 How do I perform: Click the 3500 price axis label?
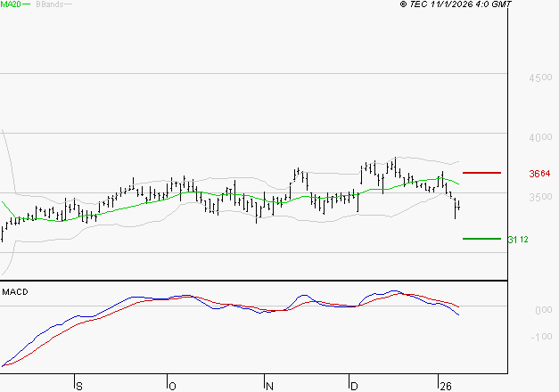(x=540, y=197)
